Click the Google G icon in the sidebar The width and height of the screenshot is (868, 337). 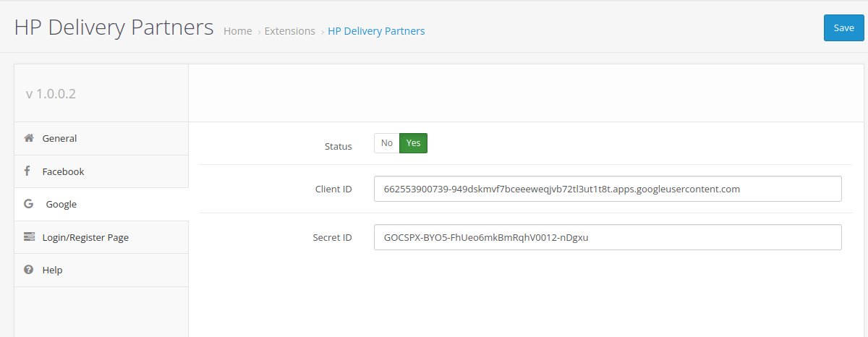[29, 204]
